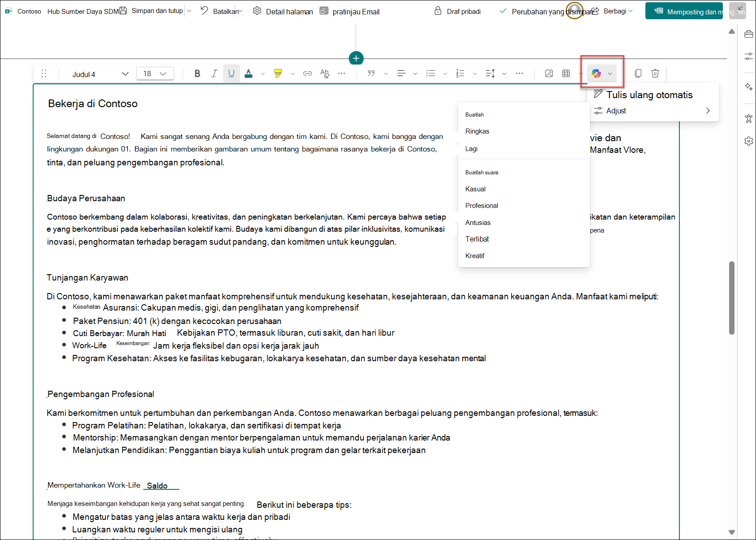Expand the numbered list options arrow
Screen dimensions: 756x540
tap(475, 73)
